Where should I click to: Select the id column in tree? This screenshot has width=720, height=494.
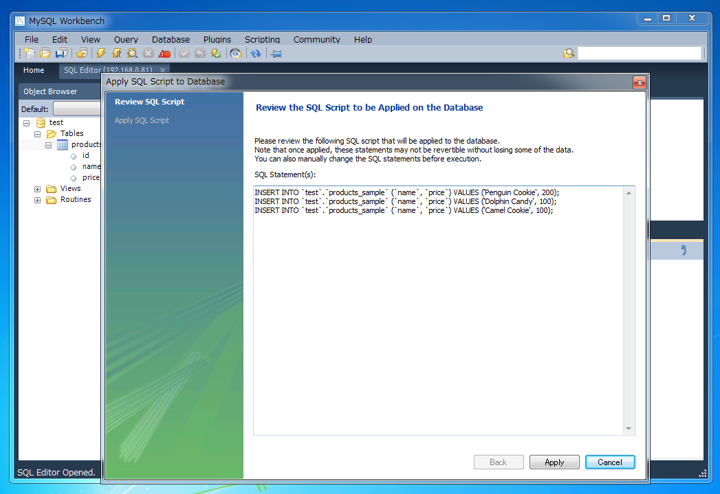click(x=86, y=155)
